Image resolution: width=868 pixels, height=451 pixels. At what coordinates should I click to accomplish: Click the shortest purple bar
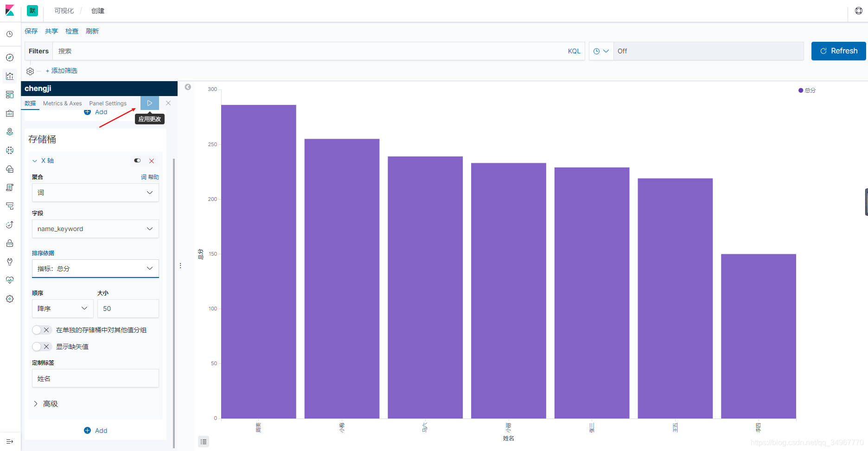(759, 336)
